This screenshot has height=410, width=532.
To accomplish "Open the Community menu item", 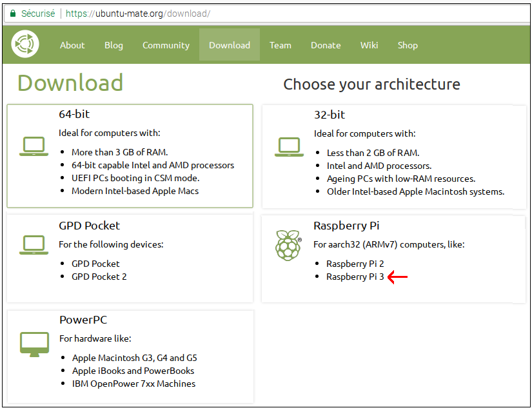I will [166, 45].
